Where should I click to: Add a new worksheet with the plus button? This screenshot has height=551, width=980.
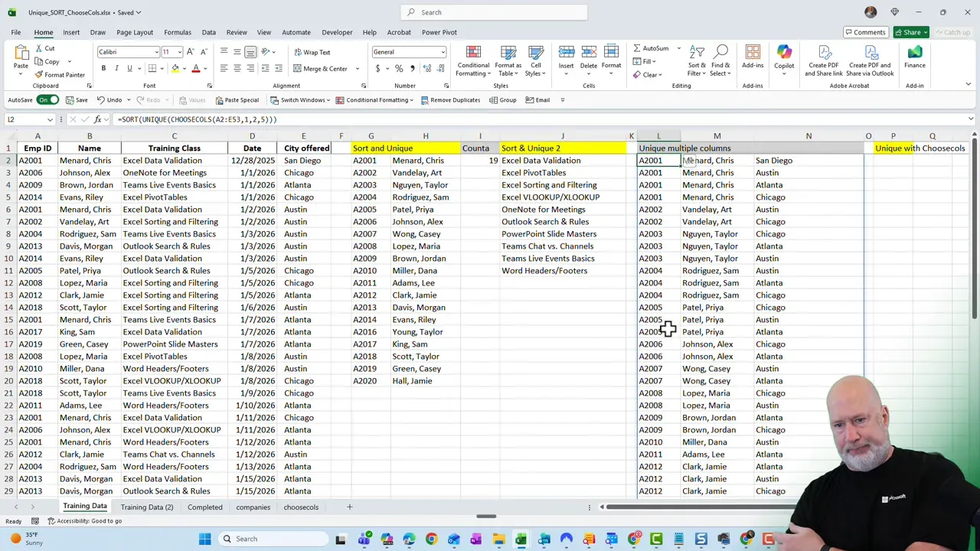(349, 507)
